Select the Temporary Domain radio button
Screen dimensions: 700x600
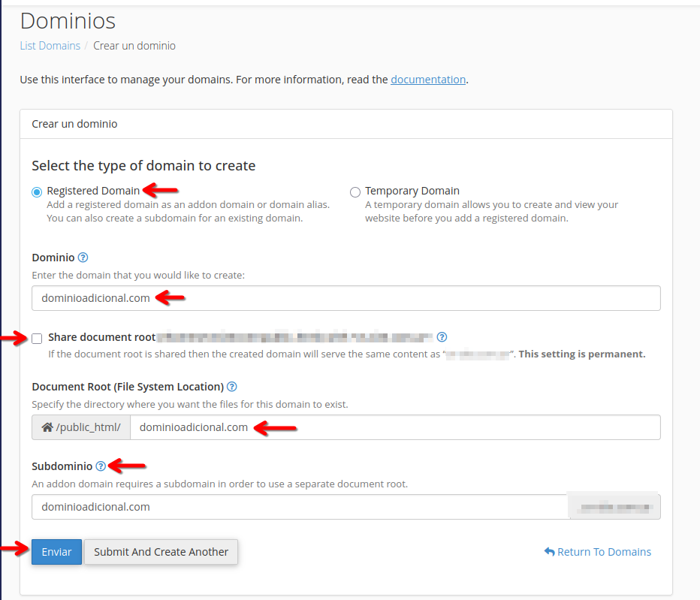click(x=355, y=192)
